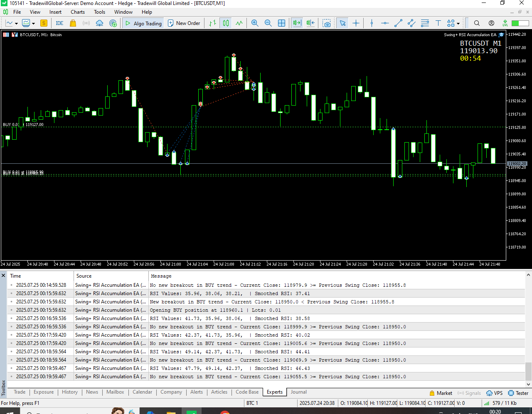Select the crosshair tool

click(x=356, y=23)
